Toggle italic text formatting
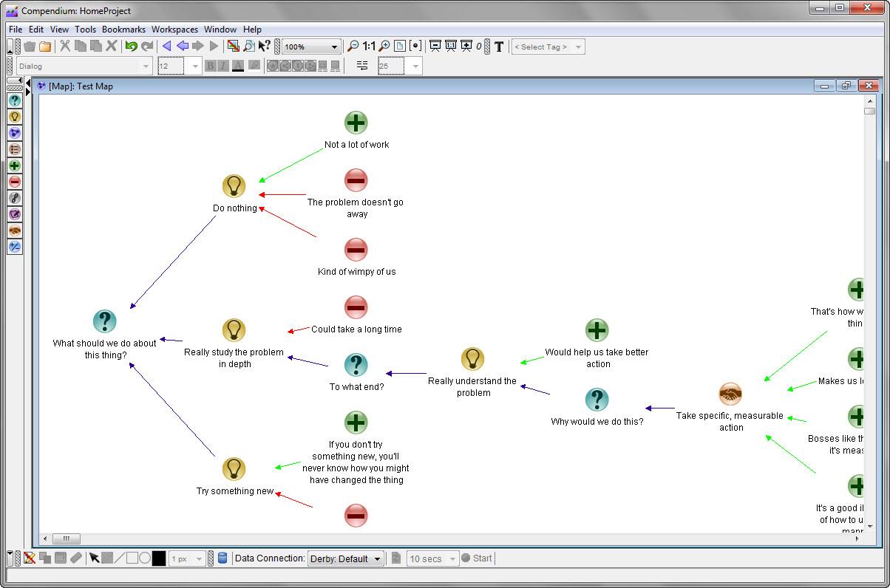This screenshot has width=890, height=588. [223, 66]
